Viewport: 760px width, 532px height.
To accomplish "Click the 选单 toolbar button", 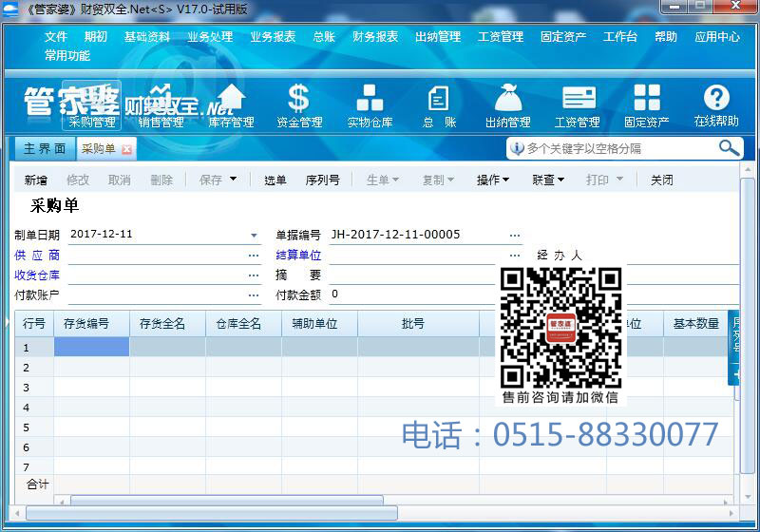I will click(x=275, y=180).
